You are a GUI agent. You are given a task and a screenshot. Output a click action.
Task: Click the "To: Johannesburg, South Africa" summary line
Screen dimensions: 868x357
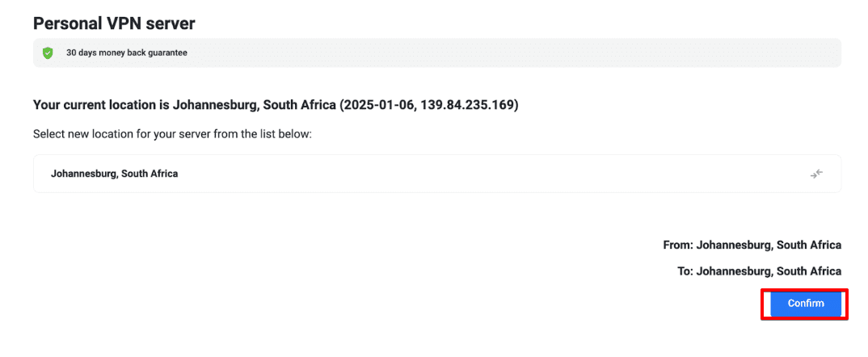click(x=759, y=271)
